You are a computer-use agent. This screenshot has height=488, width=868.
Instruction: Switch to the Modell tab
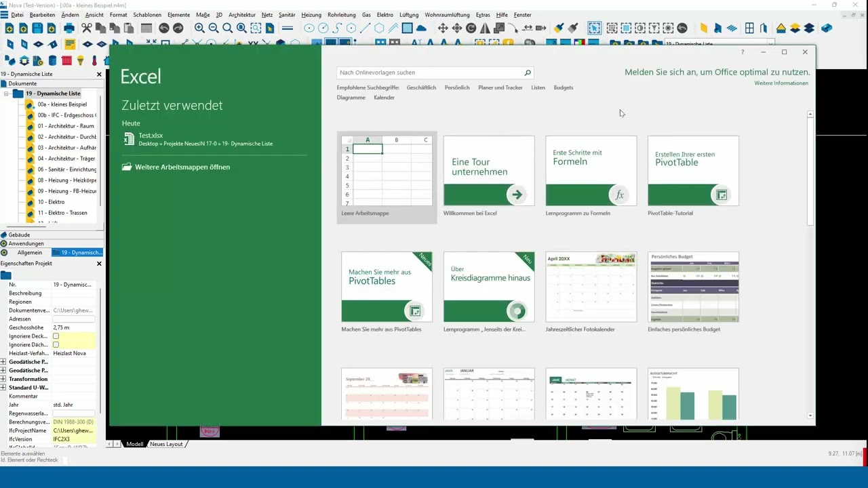(135, 444)
